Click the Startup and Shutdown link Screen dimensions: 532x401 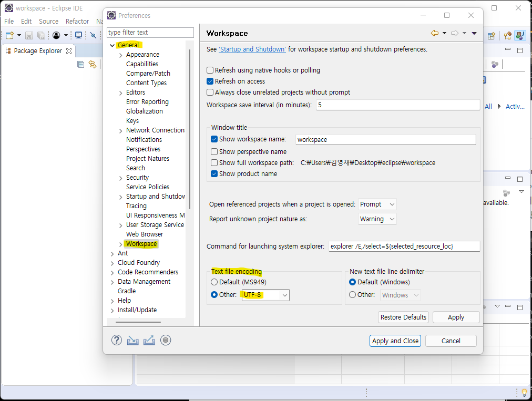(x=252, y=49)
